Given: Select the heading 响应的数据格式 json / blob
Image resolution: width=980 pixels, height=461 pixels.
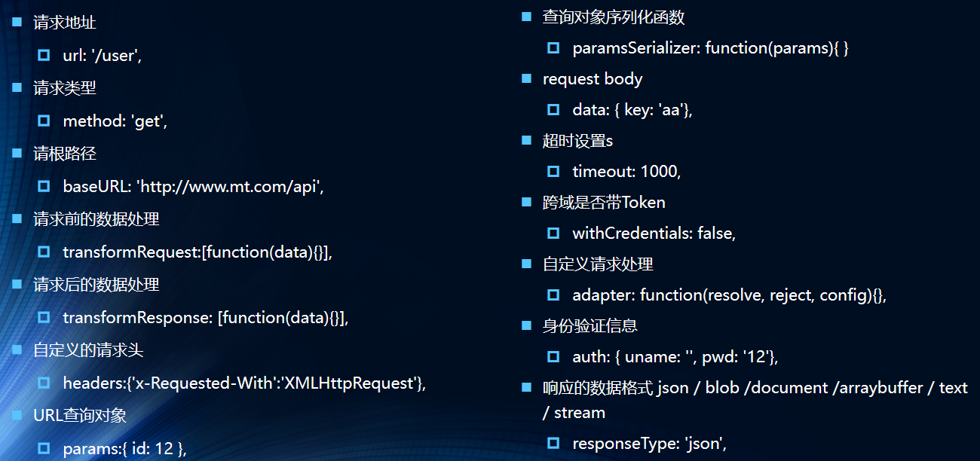Looking at the screenshot, I should (x=755, y=400).
